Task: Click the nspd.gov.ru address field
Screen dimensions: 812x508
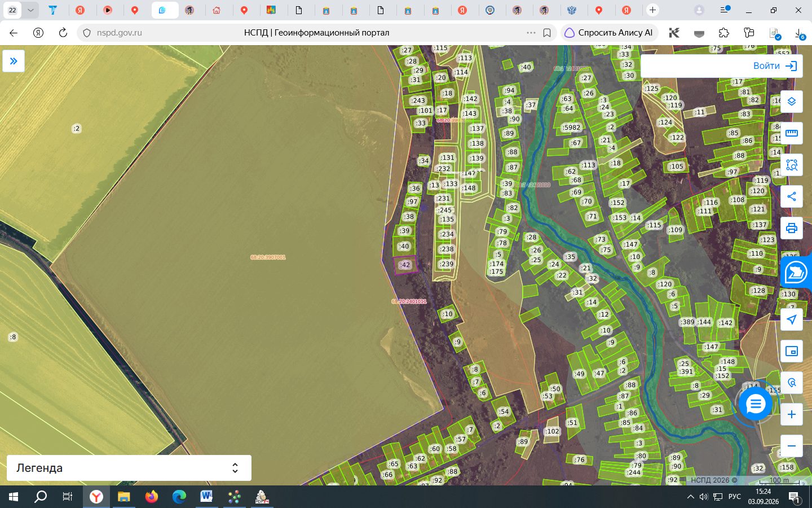Action: pyautogui.click(x=120, y=33)
